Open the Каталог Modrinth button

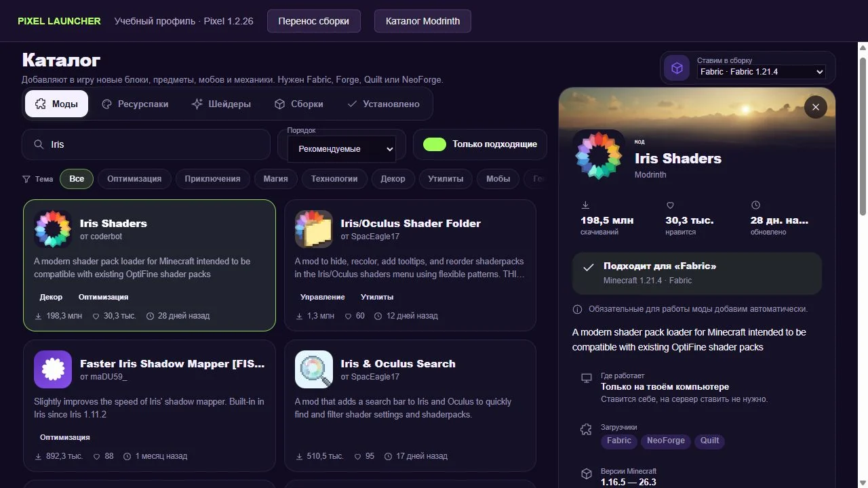[422, 21]
